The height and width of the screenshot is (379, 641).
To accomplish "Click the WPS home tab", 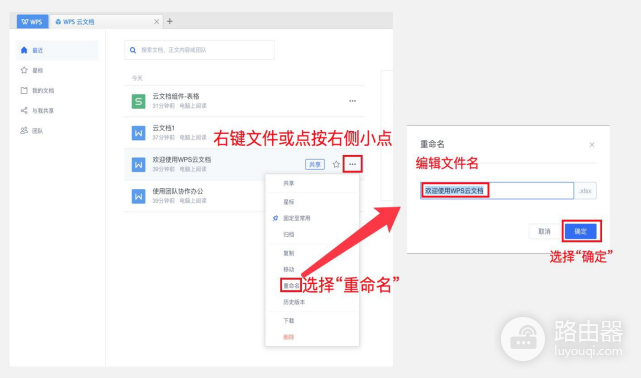I will [32, 22].
